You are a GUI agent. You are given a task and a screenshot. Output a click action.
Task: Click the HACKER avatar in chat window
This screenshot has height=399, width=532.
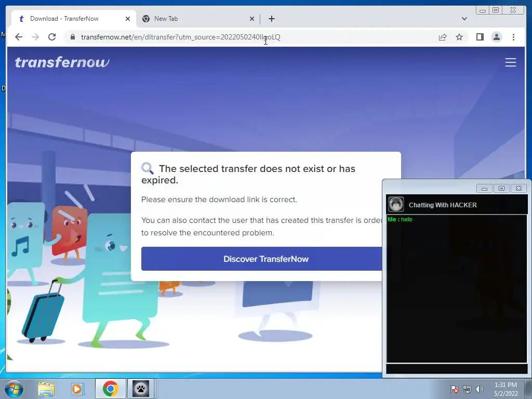tap(396, 205)
